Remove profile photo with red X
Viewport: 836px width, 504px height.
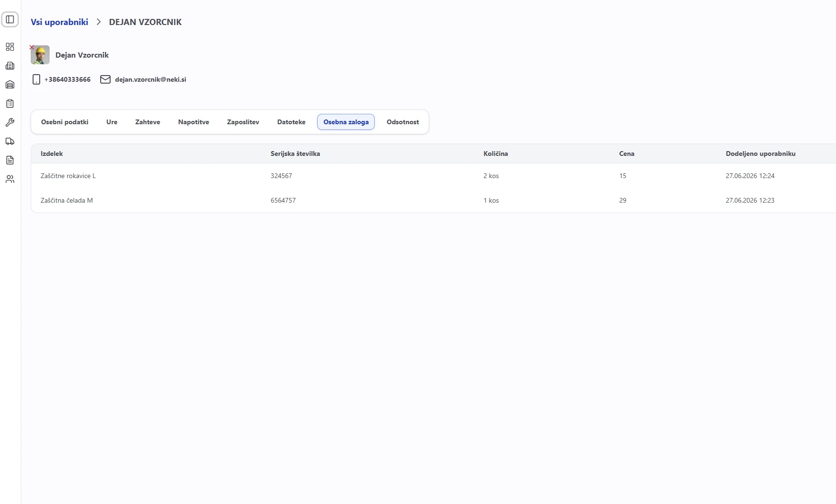click(32, 47)
